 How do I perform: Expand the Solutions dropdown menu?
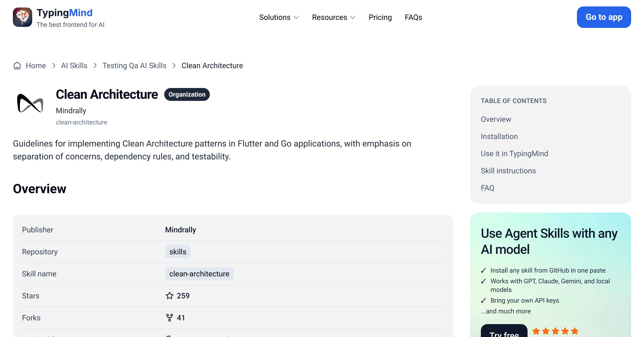(x=279, y=17)
